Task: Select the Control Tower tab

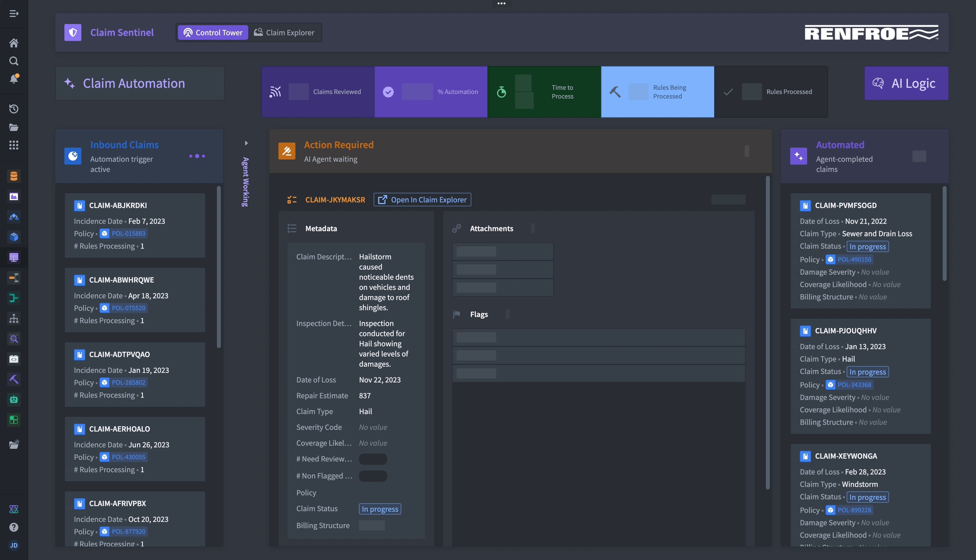Action: pyautogui.click(x=212, y=32)
